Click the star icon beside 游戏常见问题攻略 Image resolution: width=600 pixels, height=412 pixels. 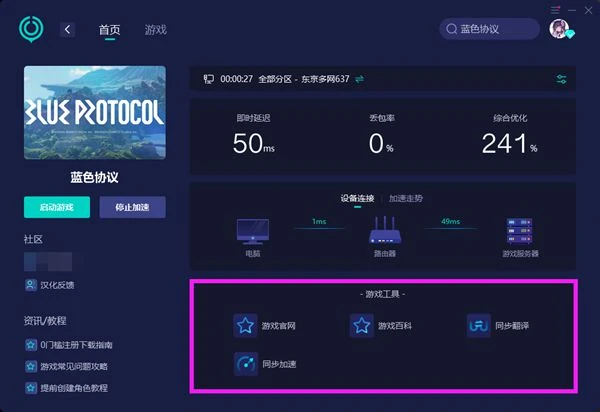tap(31, 366)
